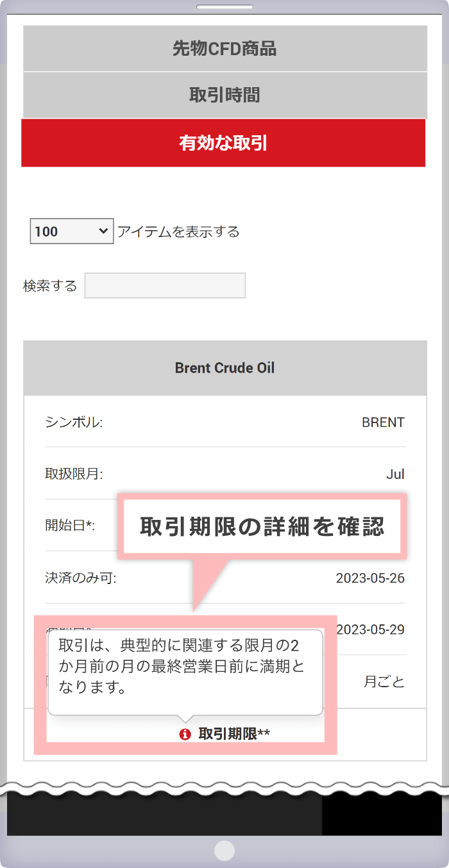Click the red info icon beside 取引期限
This screenshot has width=449, height=868.
(185, 734)
